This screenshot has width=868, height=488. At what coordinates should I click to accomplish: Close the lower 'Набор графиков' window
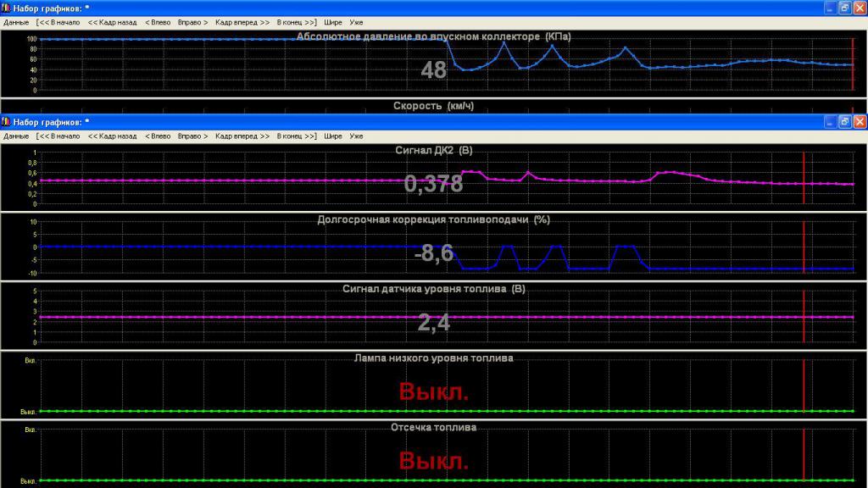tap(860, 121)
